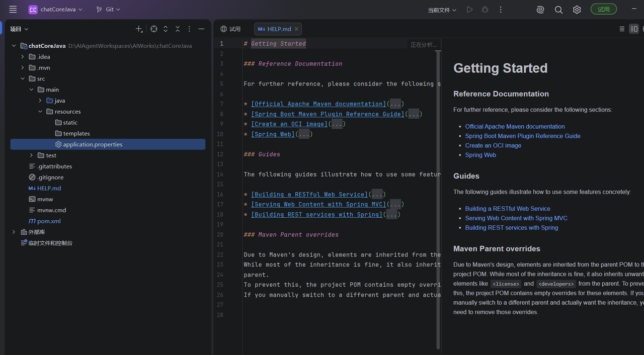Expand the .idea folder
The image size is (644, 355).
point(23,57)
